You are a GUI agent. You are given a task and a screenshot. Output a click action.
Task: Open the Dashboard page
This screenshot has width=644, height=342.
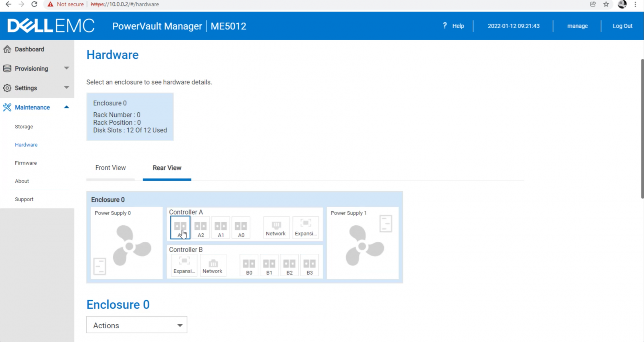point(30,49)
